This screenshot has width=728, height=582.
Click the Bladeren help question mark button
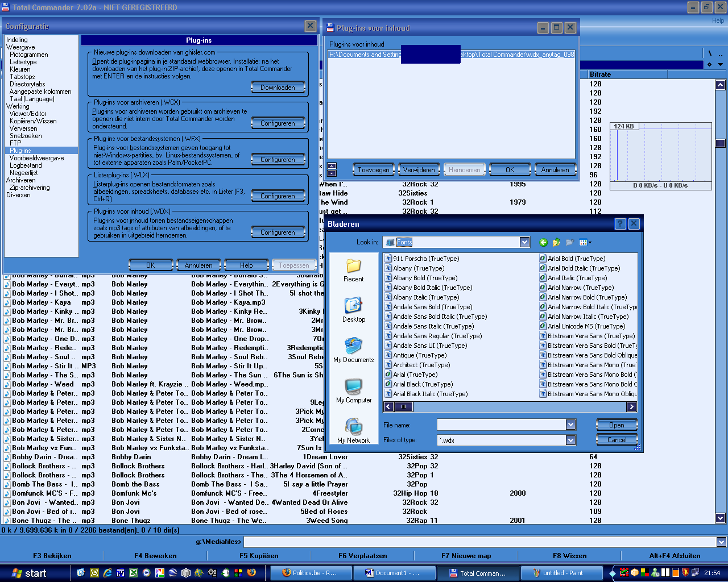(x=621, y=224)
